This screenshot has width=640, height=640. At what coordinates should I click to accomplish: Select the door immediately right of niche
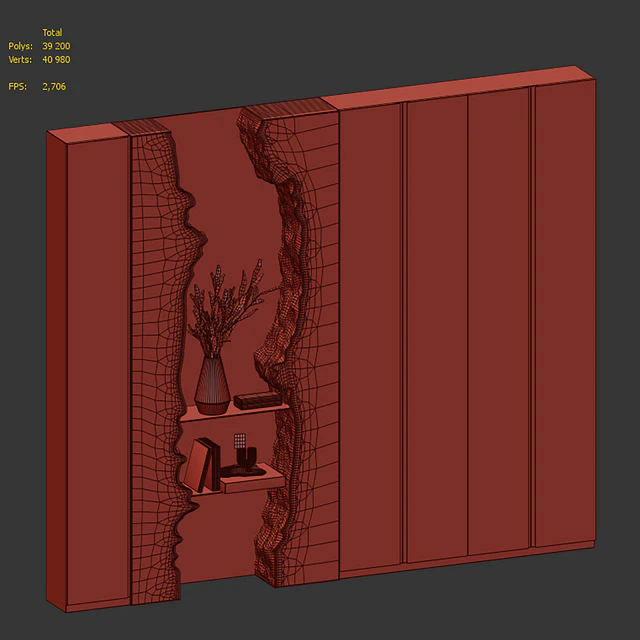tap(371, 337)
